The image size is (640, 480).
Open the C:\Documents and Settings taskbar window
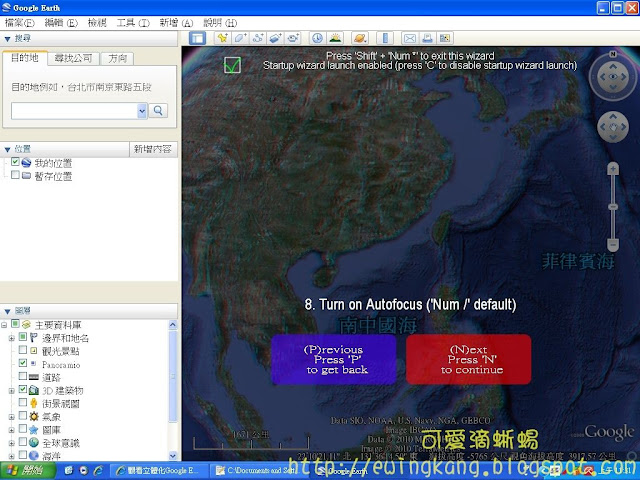(x=260, y=471)
